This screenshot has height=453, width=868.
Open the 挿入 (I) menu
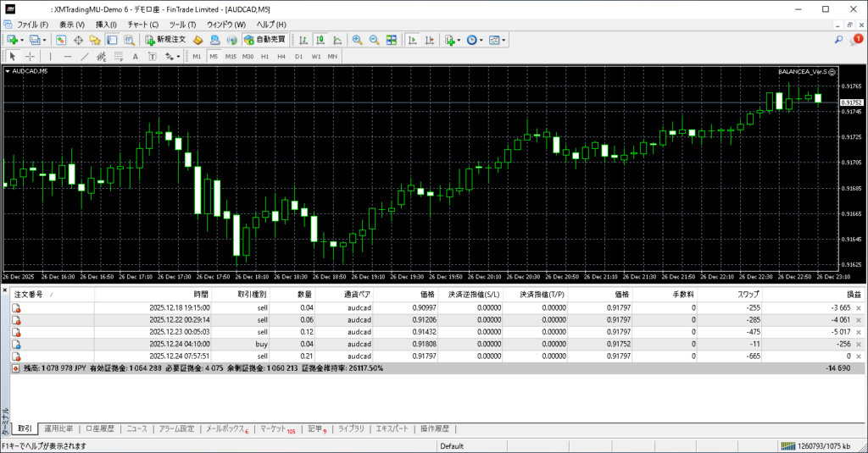click(106, 25)
